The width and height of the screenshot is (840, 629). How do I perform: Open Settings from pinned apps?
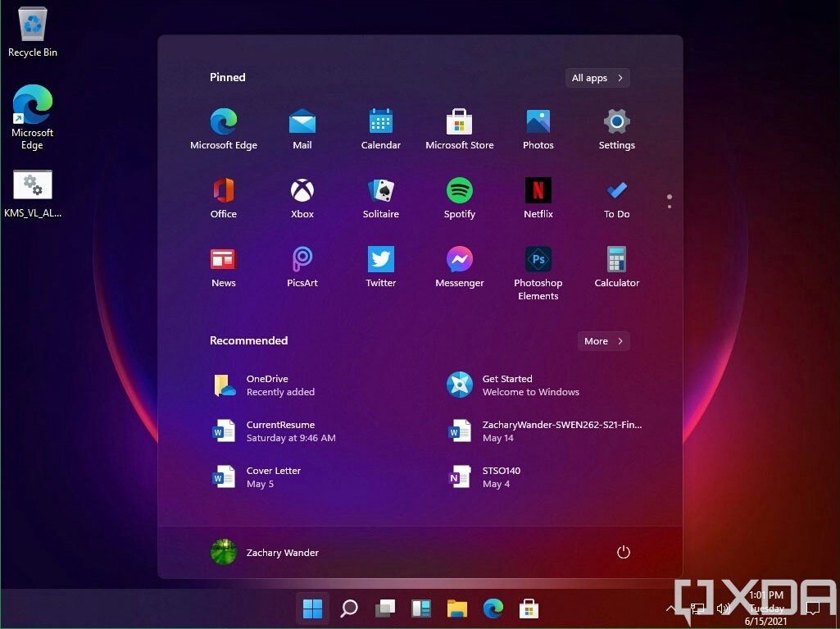616,129
